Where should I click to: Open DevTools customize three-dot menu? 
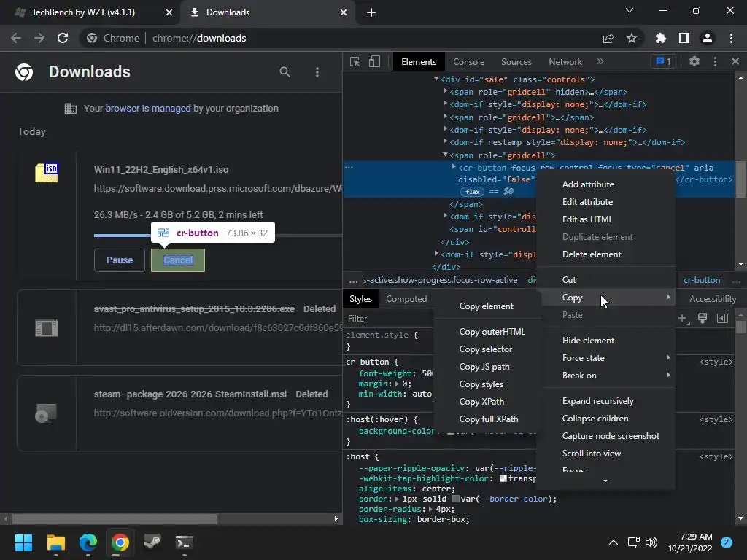click(715, 61)
